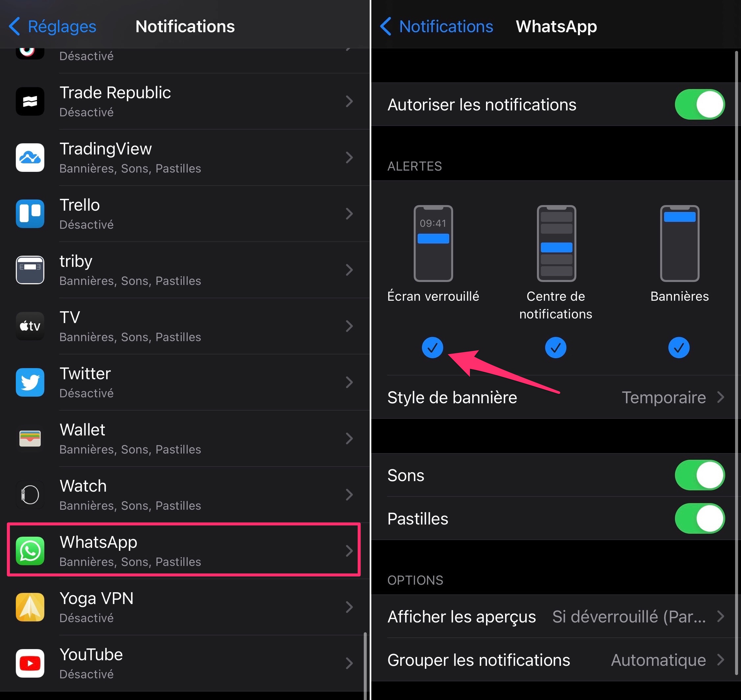Image resolution: width=741 pixels, height=700 pixels.
Task: Tap the Watch app icon
Action: tap(30, 495)
